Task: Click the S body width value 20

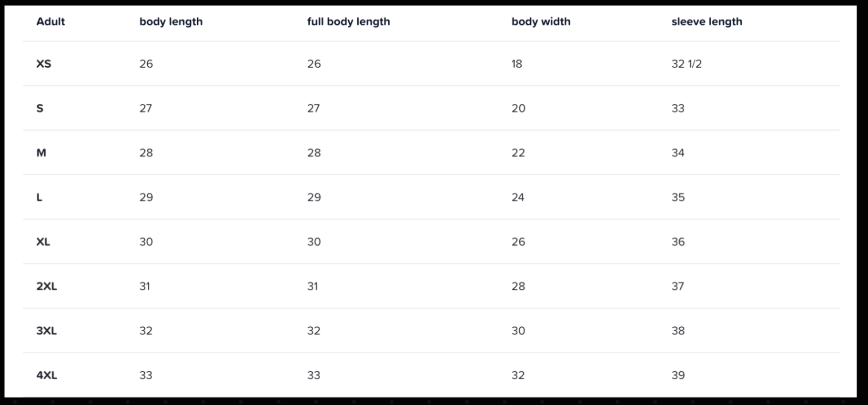Action: pyautogui.click(x=518, y=108)
